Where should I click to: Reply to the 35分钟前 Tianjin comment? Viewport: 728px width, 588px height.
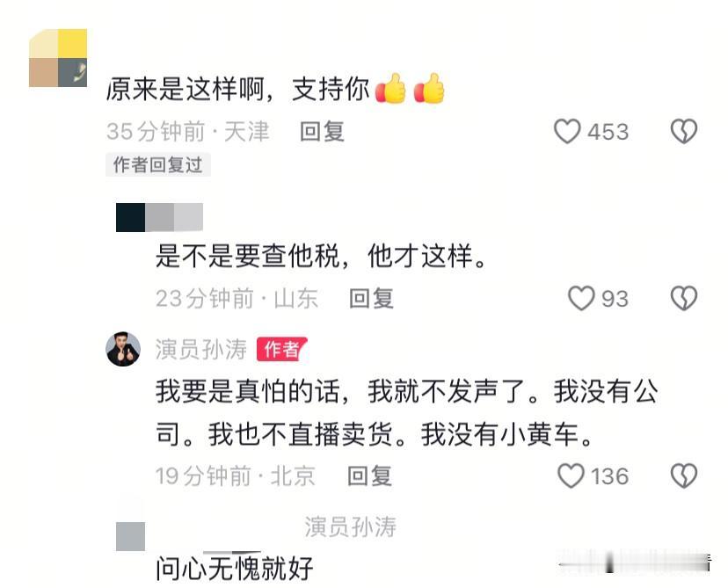point(322,131)
